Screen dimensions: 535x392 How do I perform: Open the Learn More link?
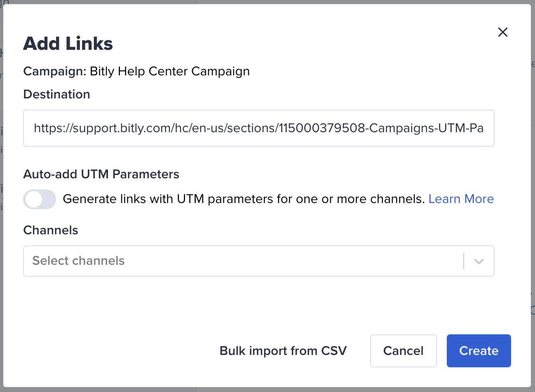click(461, 199)
